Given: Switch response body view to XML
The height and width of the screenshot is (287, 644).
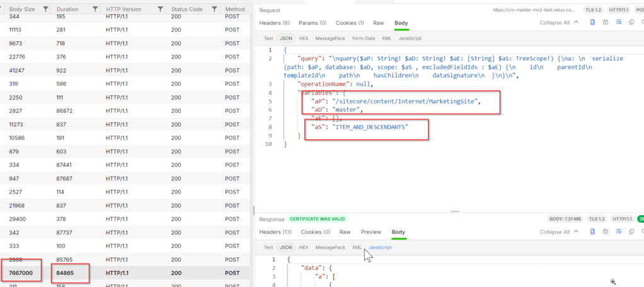Looking at the screenshot, I should point(357,247).
